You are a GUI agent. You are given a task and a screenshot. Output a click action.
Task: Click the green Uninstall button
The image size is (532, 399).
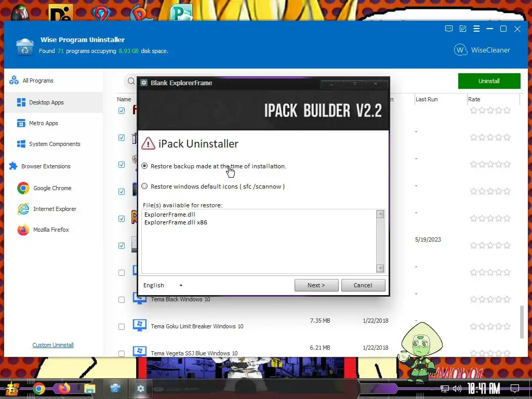489,81
